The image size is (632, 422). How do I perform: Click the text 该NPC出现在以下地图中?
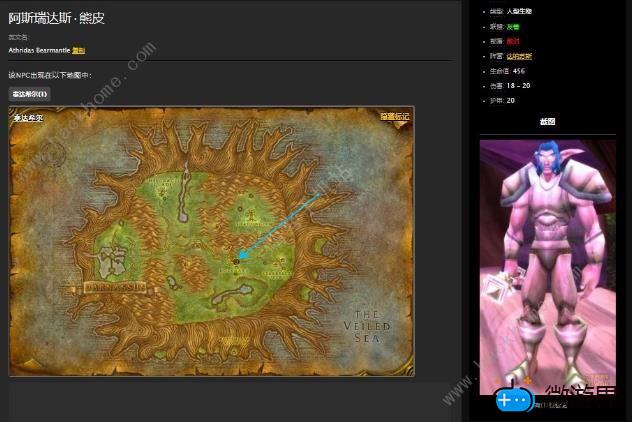click(50, 75)
